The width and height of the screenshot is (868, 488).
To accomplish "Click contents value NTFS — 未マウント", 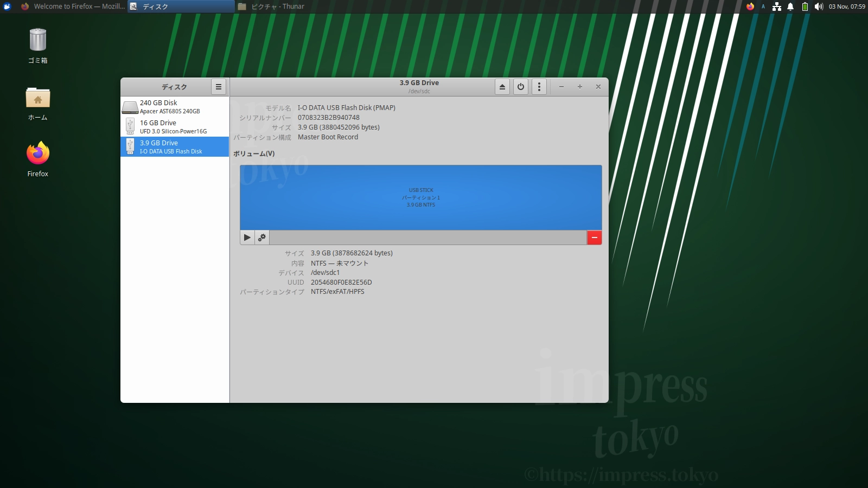I will coord(340,263).
